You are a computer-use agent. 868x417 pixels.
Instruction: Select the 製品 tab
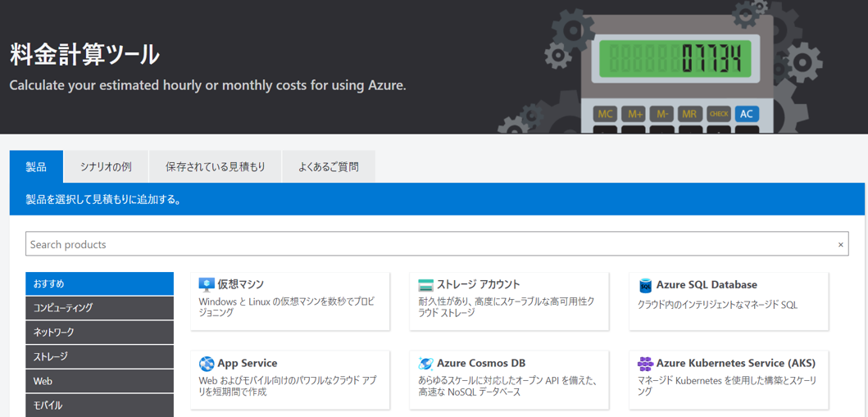pos(36,167)
